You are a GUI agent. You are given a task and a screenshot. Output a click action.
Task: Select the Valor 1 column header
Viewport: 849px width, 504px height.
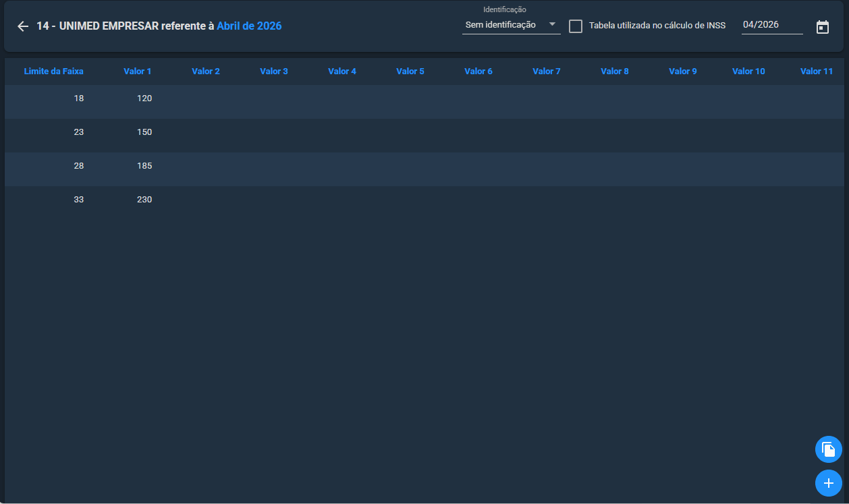point(138,72)
